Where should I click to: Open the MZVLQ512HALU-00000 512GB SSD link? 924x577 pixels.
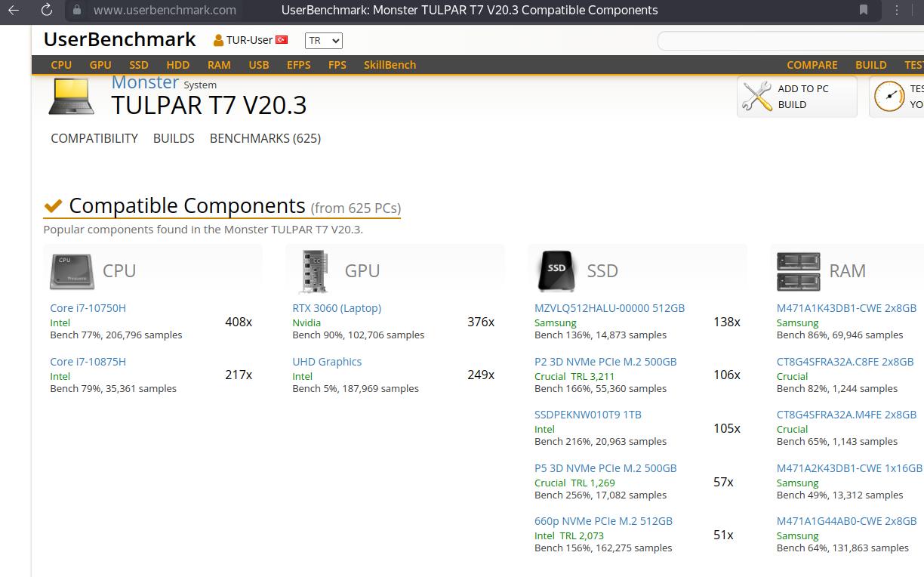[x=609, y=308]
